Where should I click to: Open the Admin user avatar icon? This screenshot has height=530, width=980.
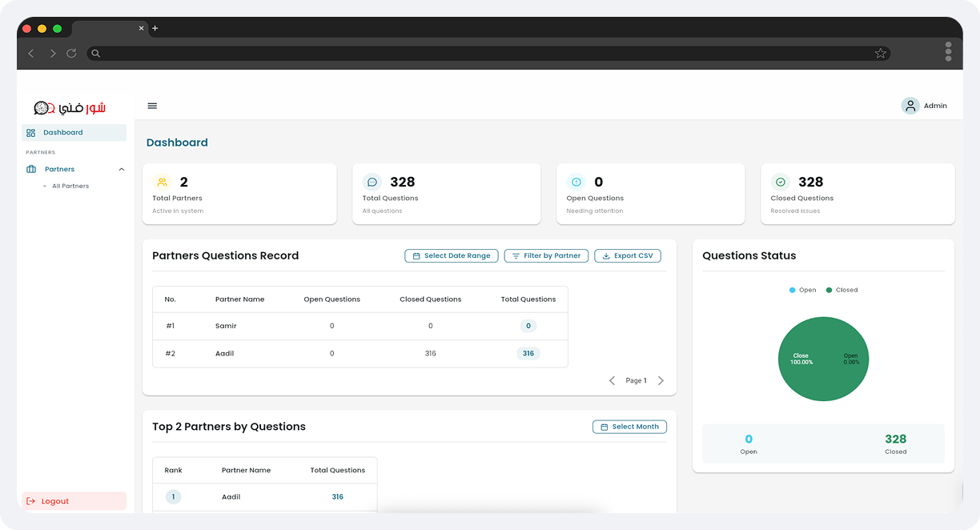(x=910, y=106)
